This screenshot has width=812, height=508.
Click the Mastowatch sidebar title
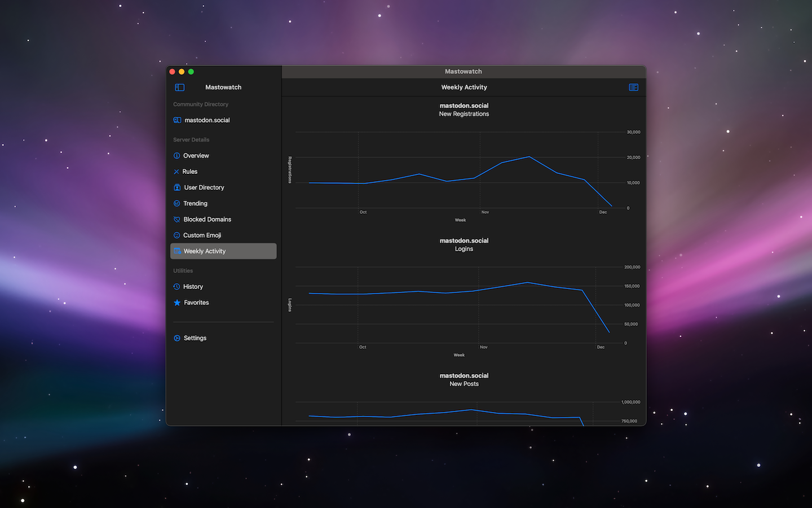click(223, 87)
